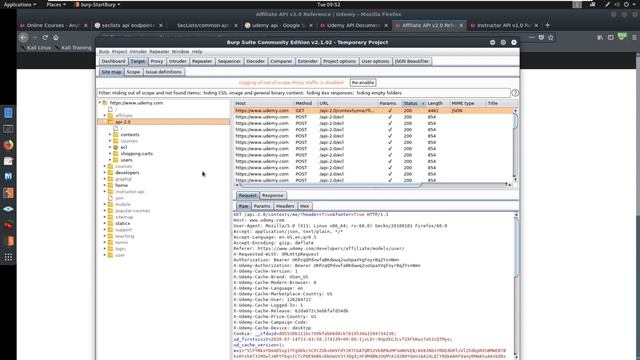The width and height of the screenshot is (640, 360).
Task: Open the blue M app in dock
Action: click(x=8, y=176)
